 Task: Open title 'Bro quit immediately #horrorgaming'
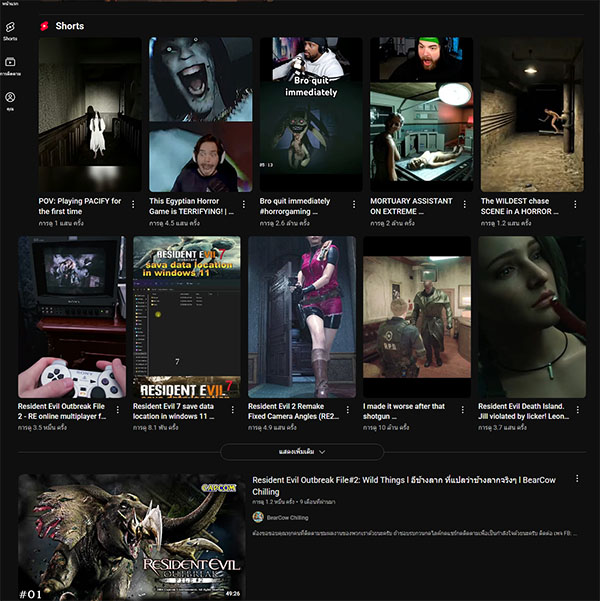pos(295,206)
